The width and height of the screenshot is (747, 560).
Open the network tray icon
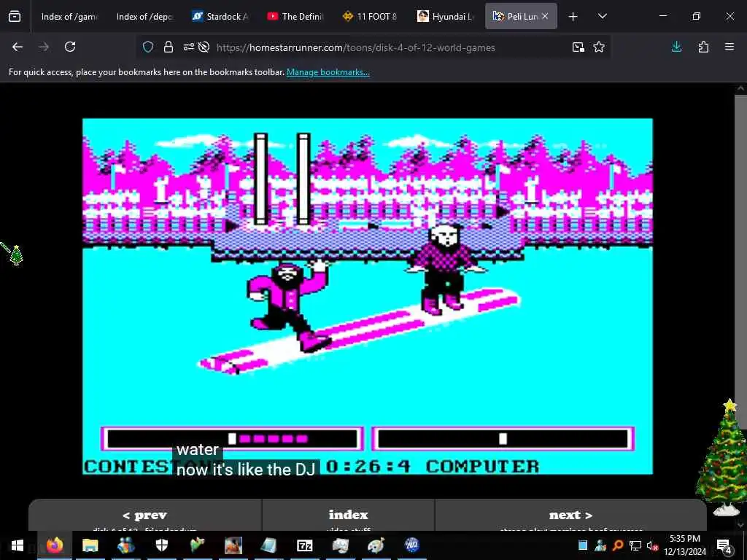pyautogui.click(x=635, y=545)
